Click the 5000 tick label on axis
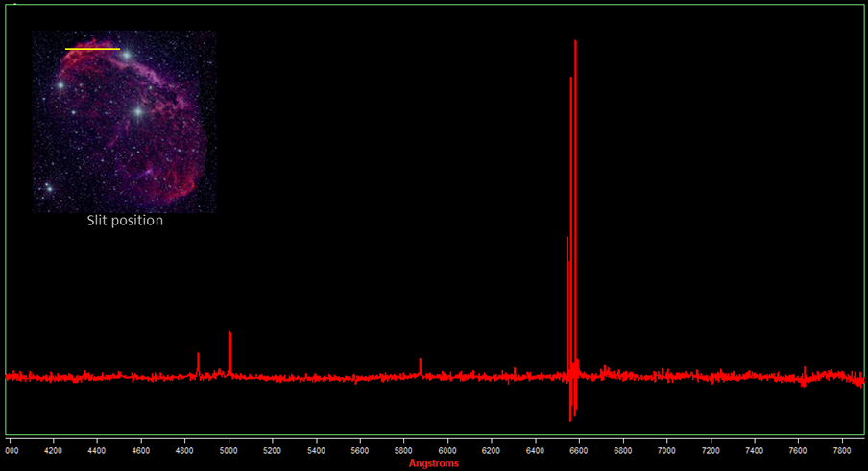The width and height of the screenshot is (868, 471). click(x=229, y=450)
